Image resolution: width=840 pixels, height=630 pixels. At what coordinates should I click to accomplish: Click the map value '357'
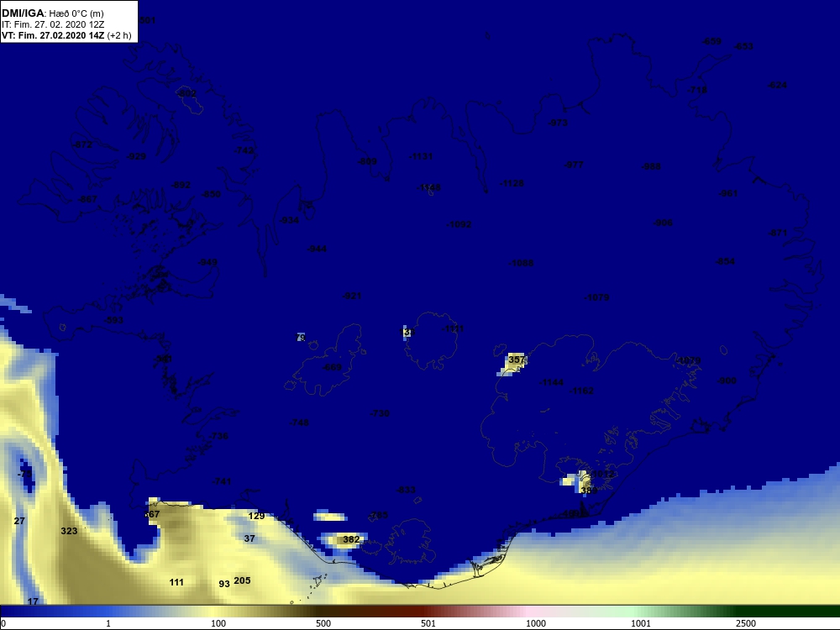click(x=517, y=360)
